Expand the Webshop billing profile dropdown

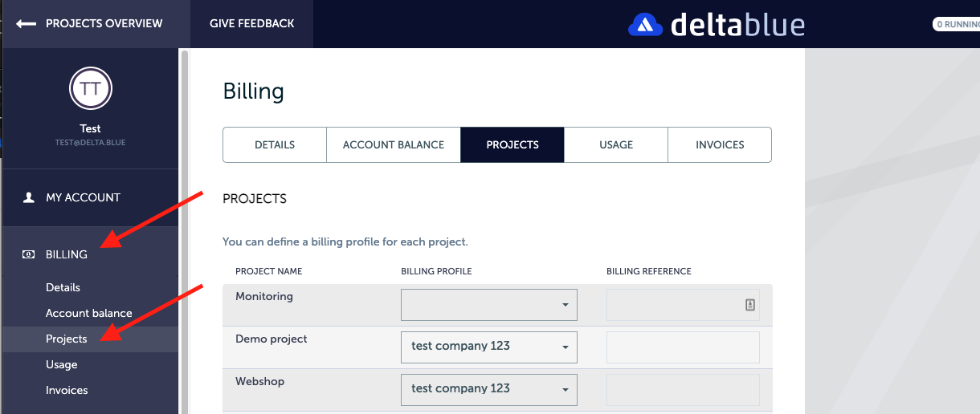[x=488, y=389]
